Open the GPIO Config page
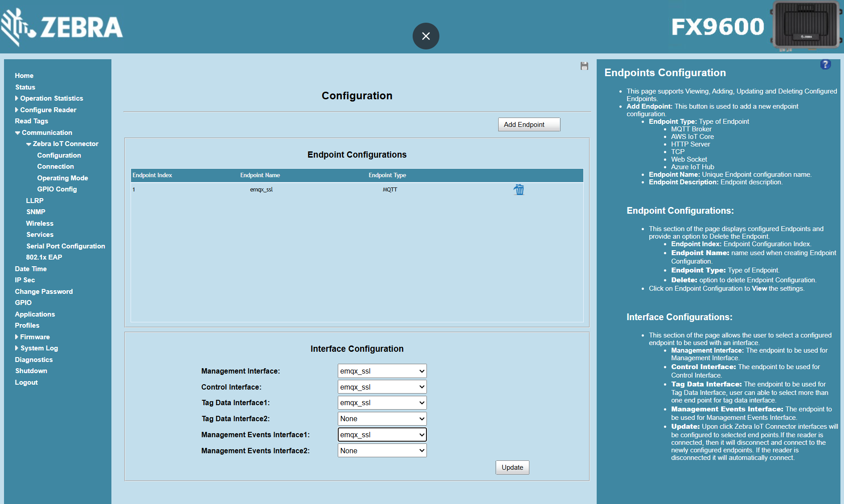Image resolution: width=844 pixels, height=504 pixels. point(57,189)
